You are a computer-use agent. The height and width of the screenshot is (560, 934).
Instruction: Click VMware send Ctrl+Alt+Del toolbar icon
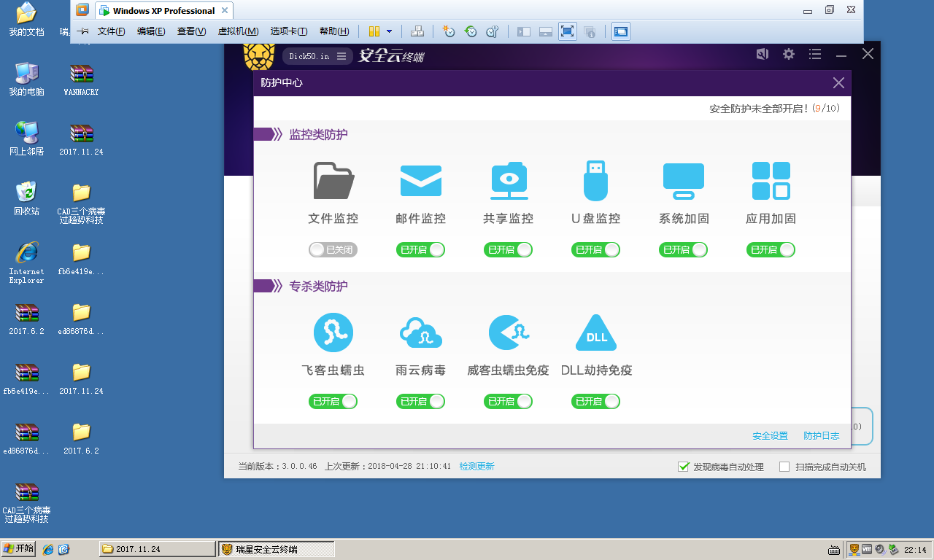(417, 31)
